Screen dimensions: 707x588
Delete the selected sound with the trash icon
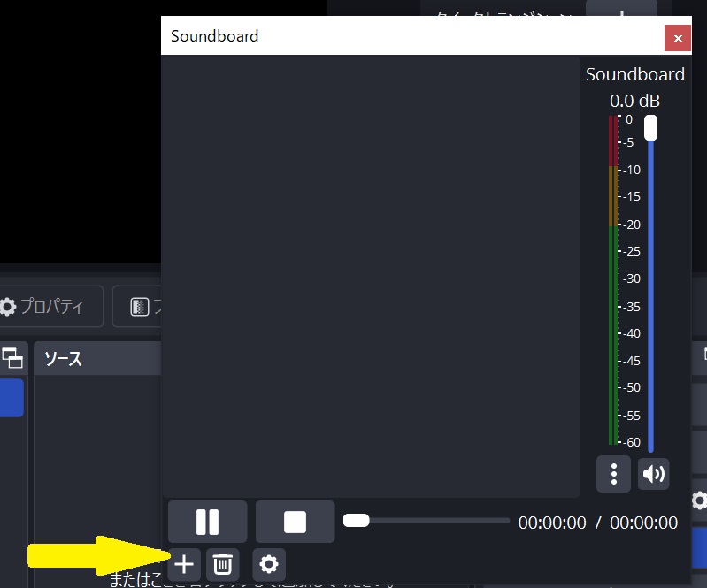[x=222, y=564]
